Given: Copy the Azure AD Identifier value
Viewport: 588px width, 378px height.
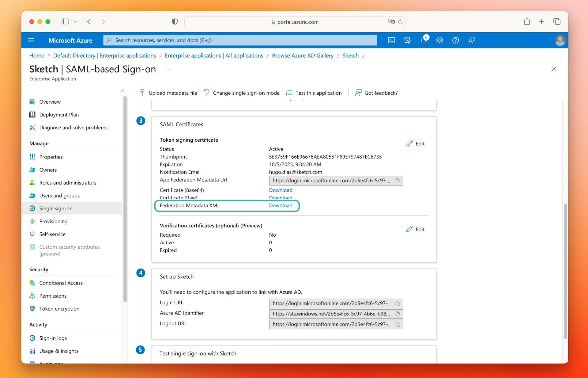Looking at the screenshot, I should pos(398,314).
